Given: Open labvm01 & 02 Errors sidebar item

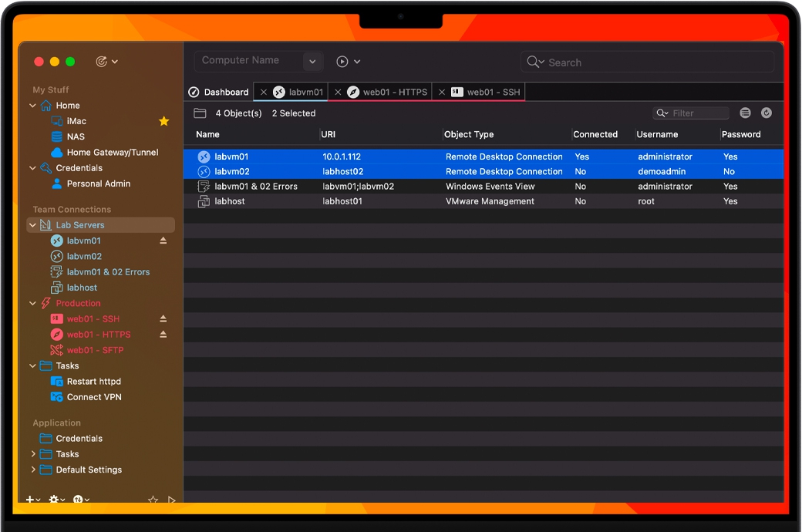Looking at the screenshot, I should coord(99,272).
